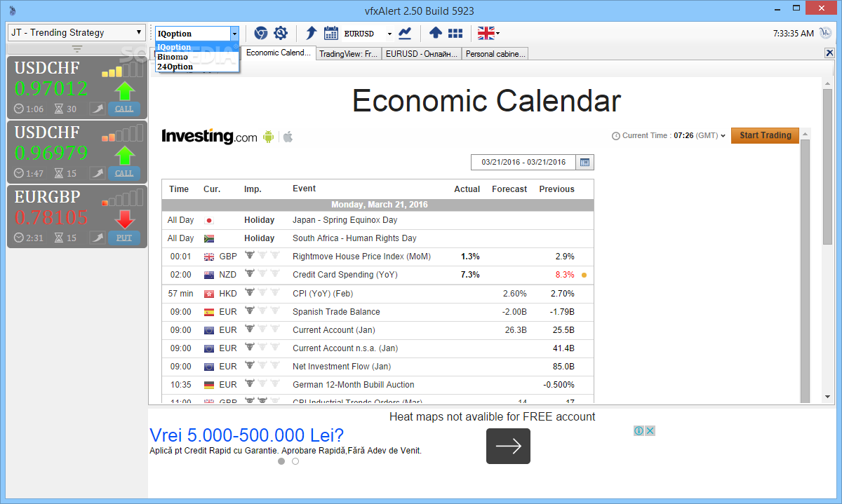Click the Android icon next to Investing.com

coord(268,137)
